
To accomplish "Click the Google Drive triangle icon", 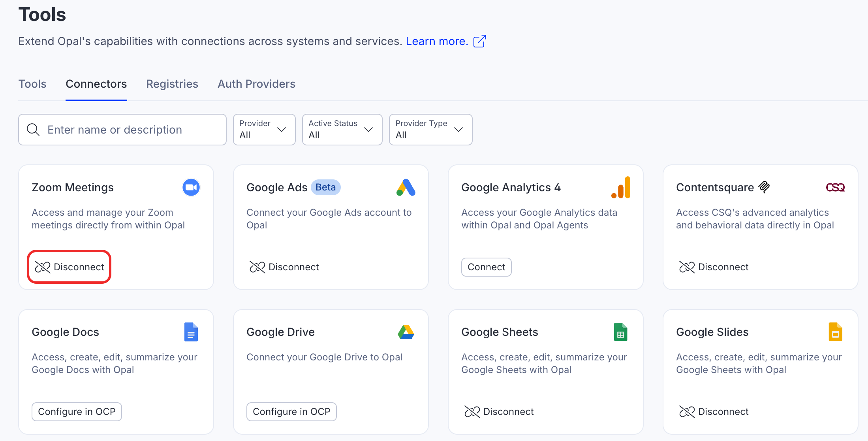I will (406, 332).
